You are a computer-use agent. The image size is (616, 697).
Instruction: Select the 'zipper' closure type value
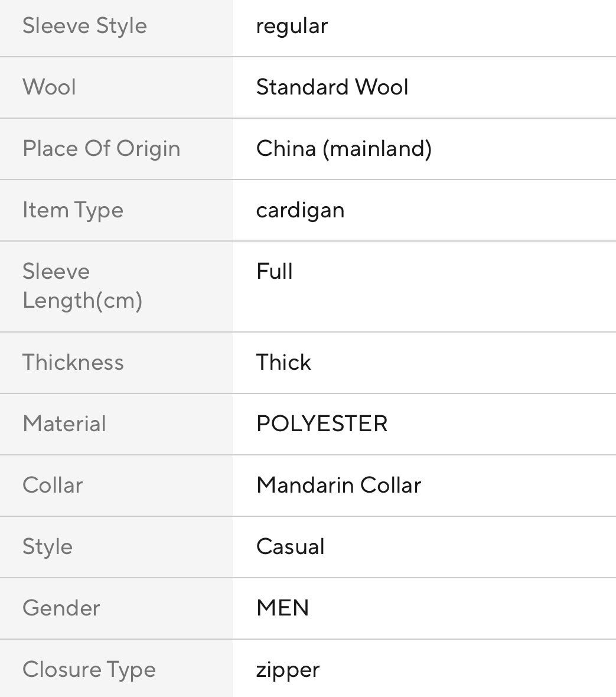click(x=288, y=670)
